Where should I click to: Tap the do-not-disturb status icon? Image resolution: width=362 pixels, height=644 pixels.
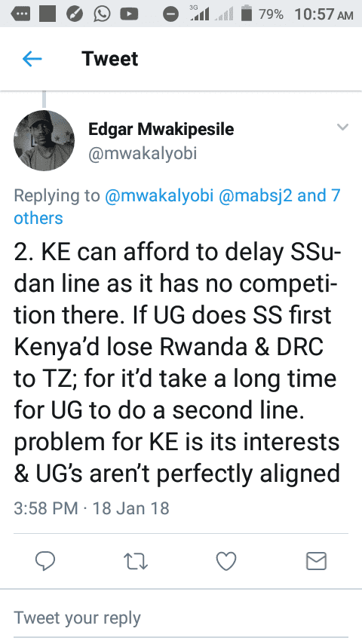pos(170,14)
